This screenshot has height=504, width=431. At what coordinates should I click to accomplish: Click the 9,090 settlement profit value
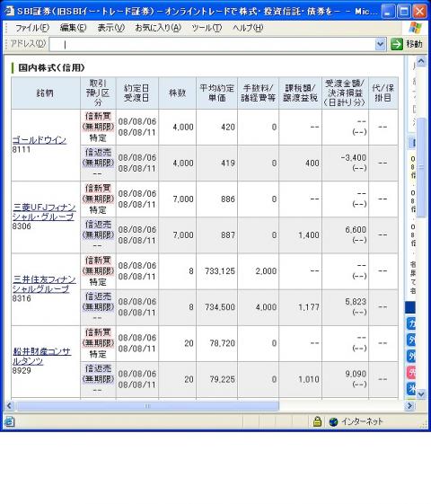[356, 374]
